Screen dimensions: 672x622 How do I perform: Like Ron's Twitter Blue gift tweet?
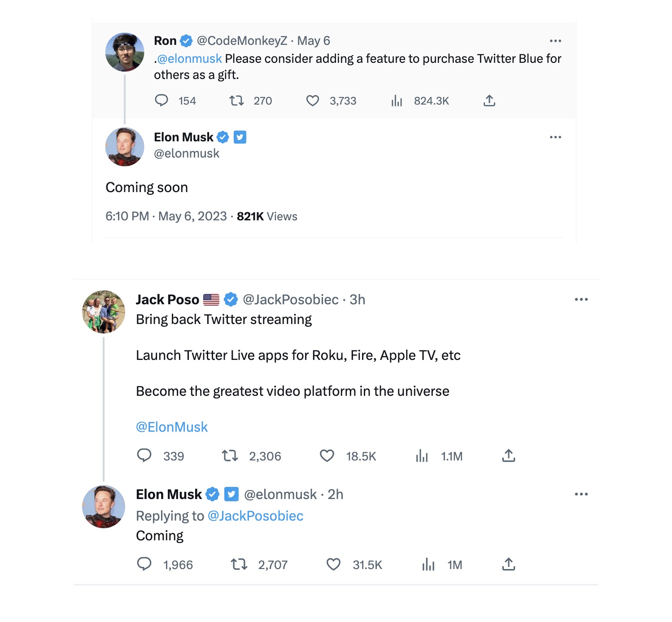pyautogui.click(x=313, y=101)
